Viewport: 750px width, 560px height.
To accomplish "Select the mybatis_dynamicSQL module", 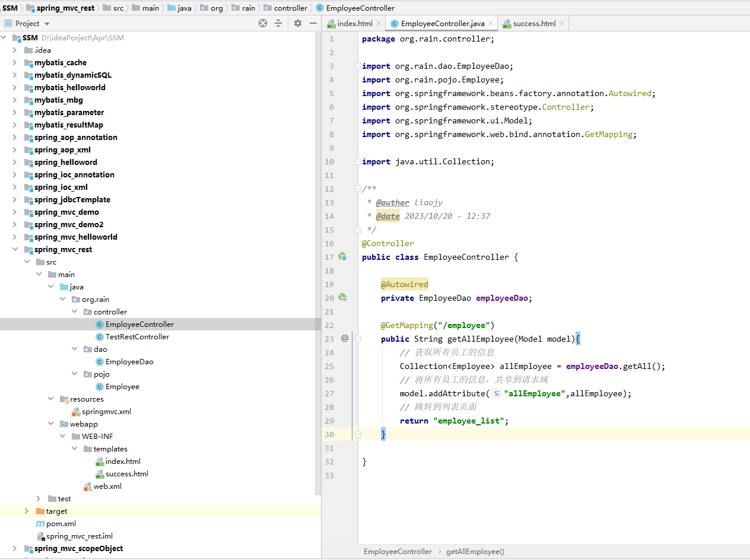I will point(73,75).
